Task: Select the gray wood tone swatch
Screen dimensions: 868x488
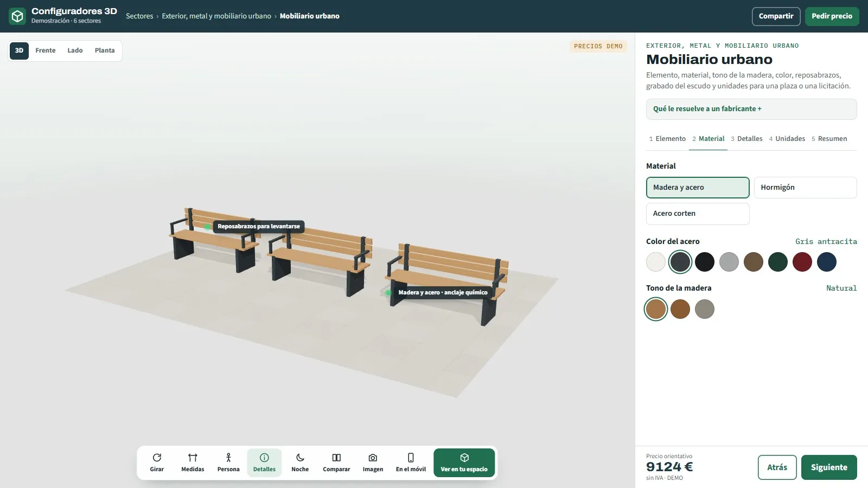Action: [x=705, y=309]
